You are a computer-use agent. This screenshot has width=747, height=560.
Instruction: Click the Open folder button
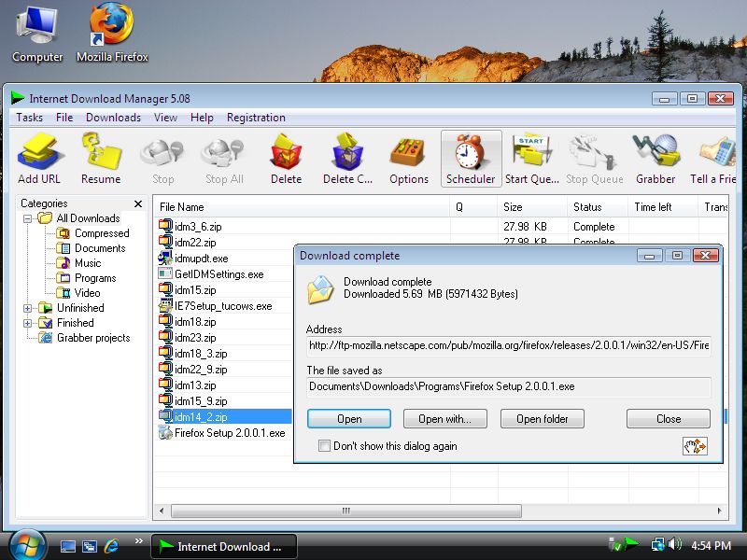click(x=543, y=418)
